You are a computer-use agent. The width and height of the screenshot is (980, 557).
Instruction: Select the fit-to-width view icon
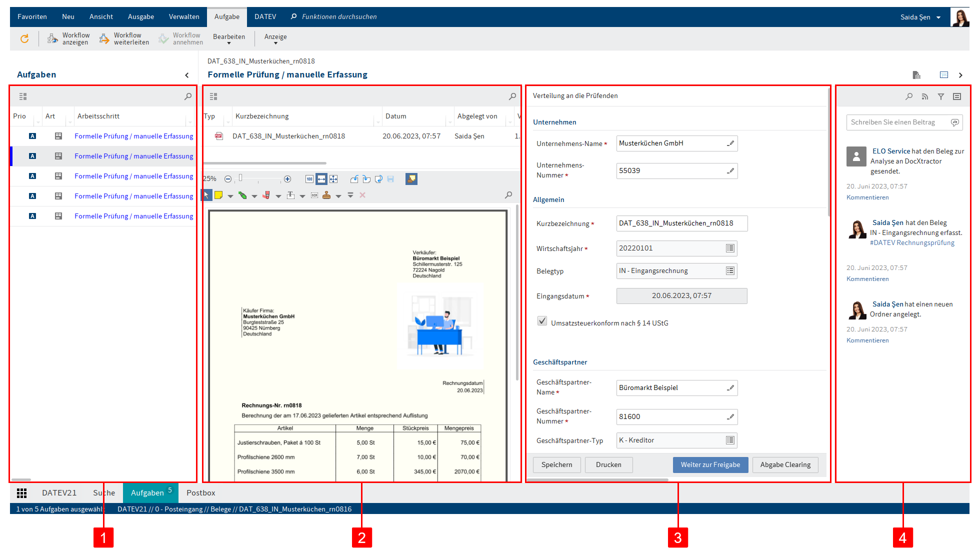[x=321, y=179]
